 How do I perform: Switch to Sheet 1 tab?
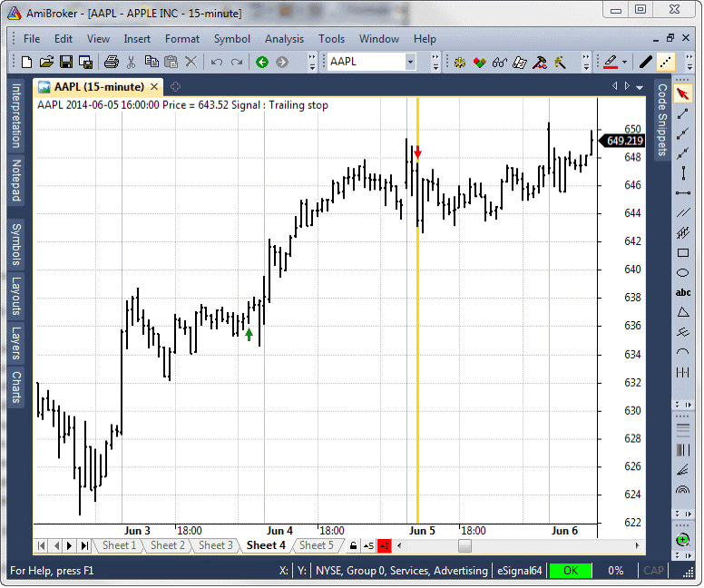click(x=119, y=545)
